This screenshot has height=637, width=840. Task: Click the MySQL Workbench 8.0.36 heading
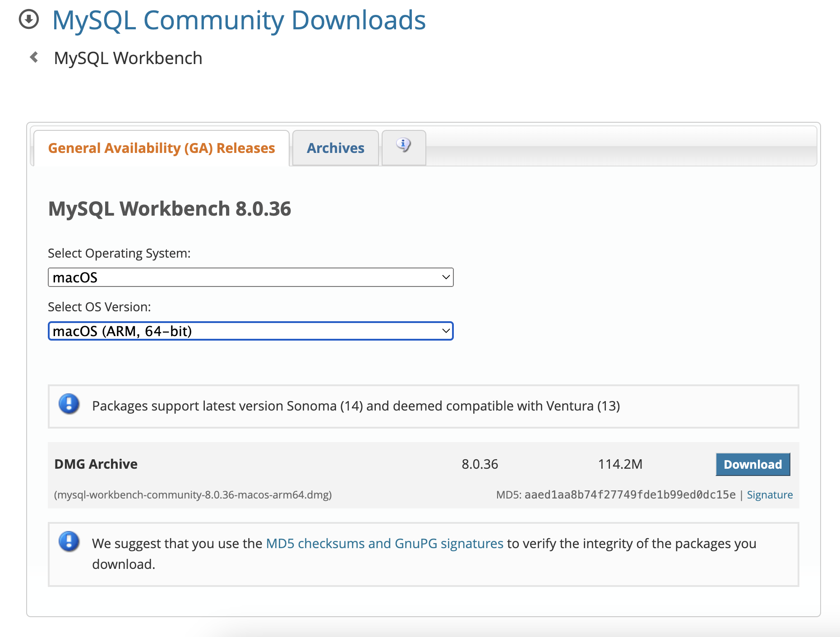click(169, 208)
